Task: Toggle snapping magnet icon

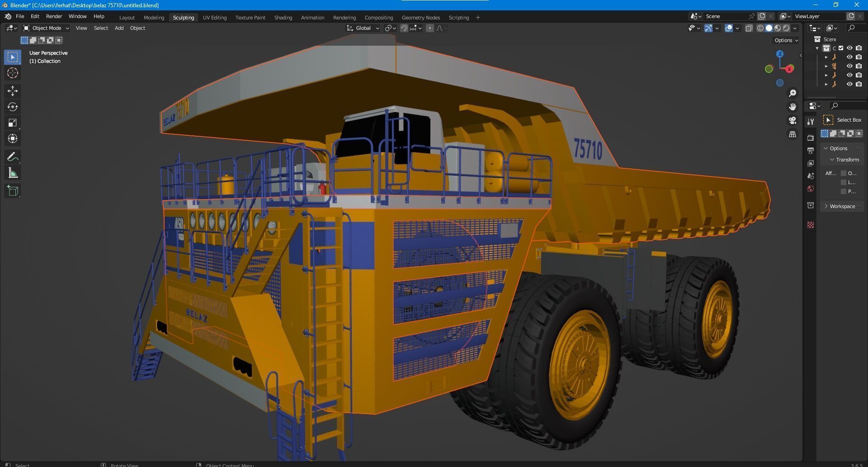Action: 404,28
